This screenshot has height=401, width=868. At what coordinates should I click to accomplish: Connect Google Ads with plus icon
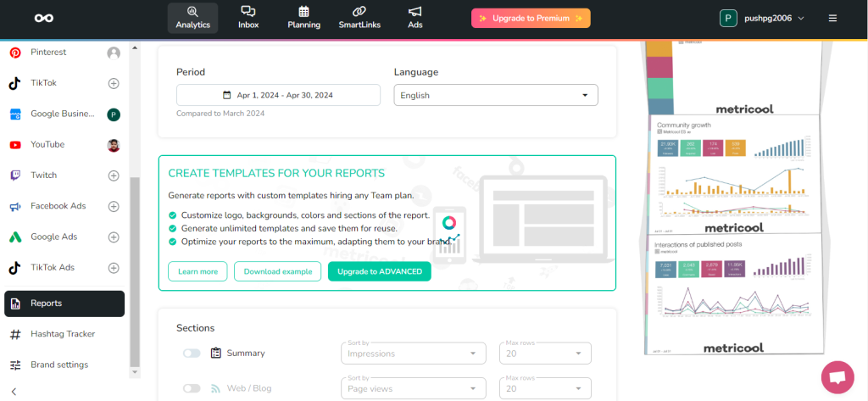coord(114,237)
